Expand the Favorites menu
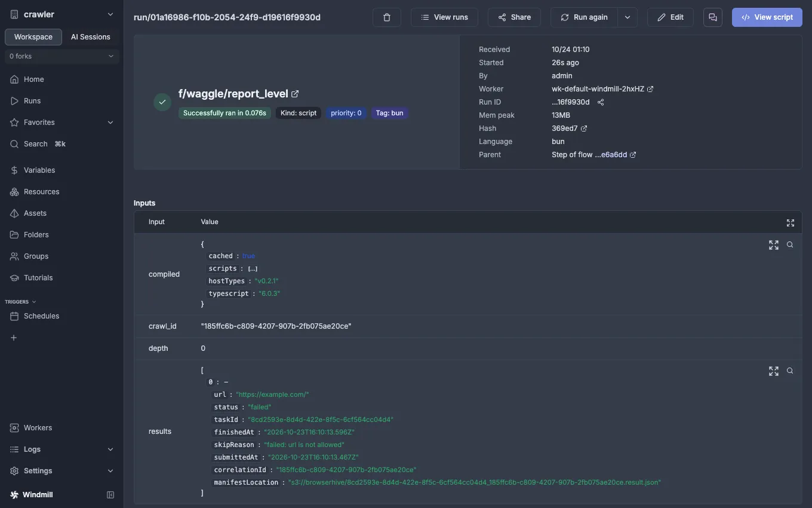 click(x=62, y=123)
